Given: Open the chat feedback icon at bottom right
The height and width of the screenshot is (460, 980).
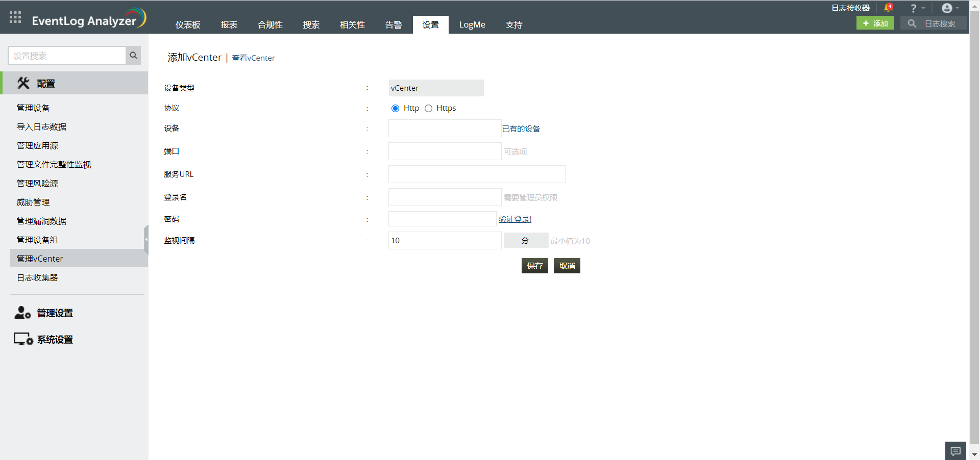Looking at the screenshot, I should click(955, 451).
